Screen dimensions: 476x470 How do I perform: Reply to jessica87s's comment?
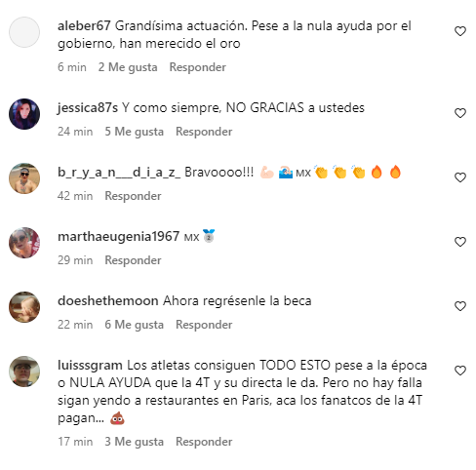204,132
